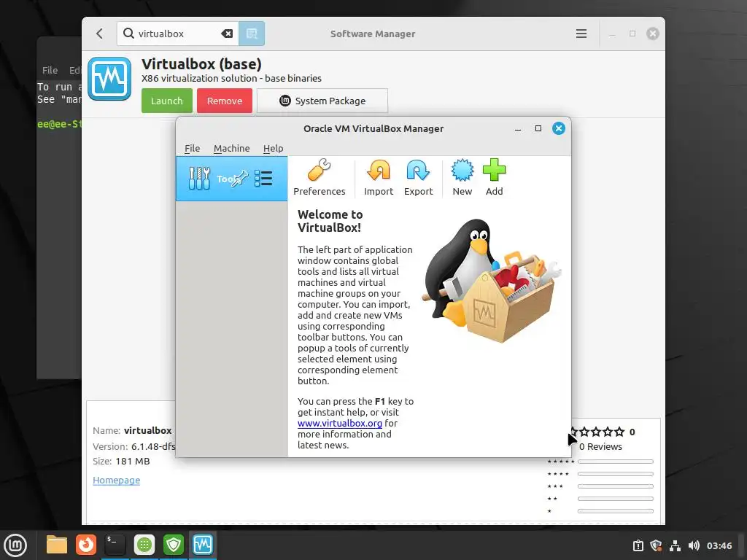Click the virtualbox search field

tap(177, 34)
